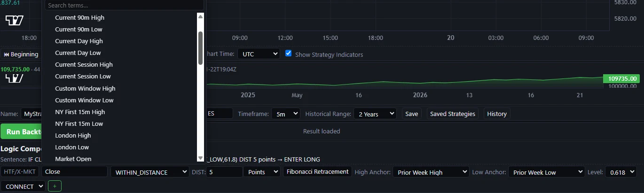The width and height of the screenshot is (644, 193).
Task: Click the 109735.00 price label on equity axis
Action: (x=621, y=78)
